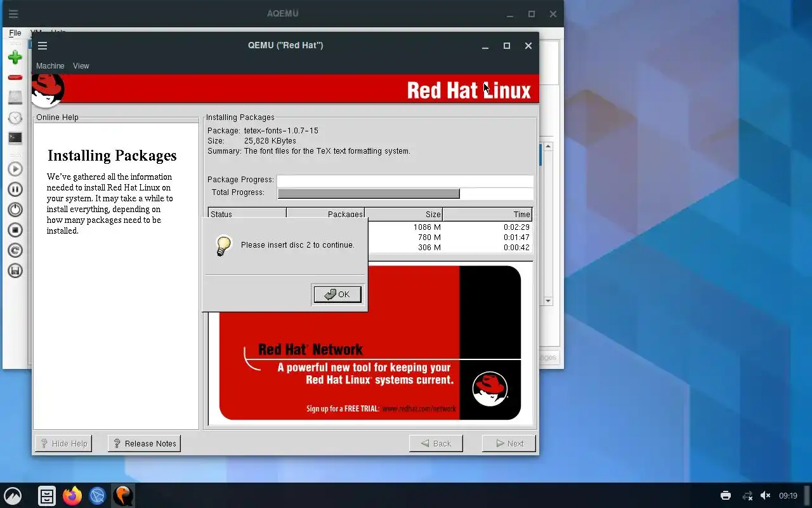Click the power shutdown VM icon
The image size is (812, 508).
[15, 210]
